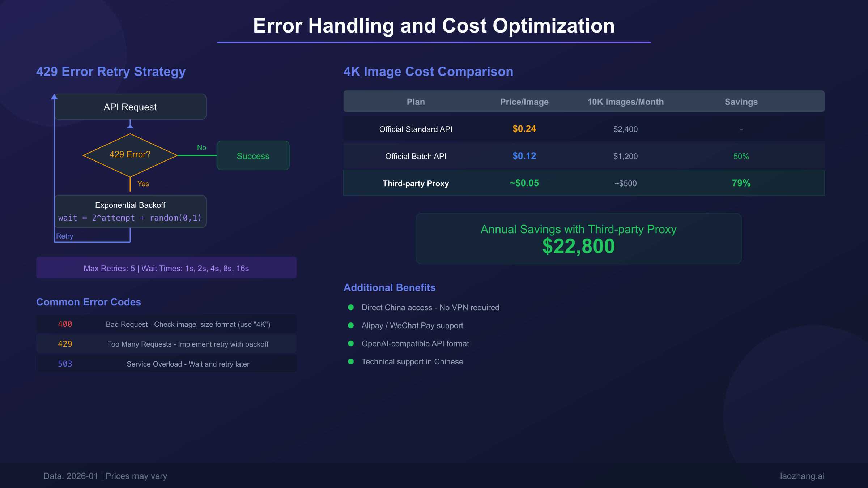Click the green Success box

pos(253,156)
